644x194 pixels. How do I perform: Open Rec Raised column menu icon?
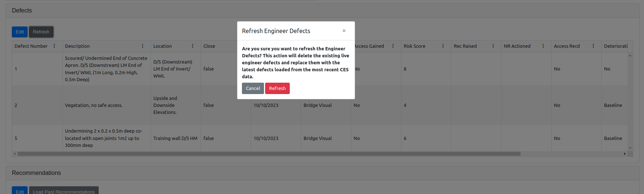click(493, 46)
